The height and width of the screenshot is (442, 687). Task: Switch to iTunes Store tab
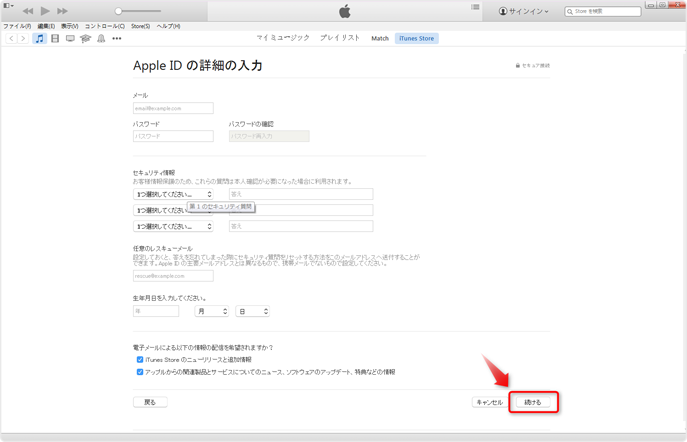click(417, 39)
